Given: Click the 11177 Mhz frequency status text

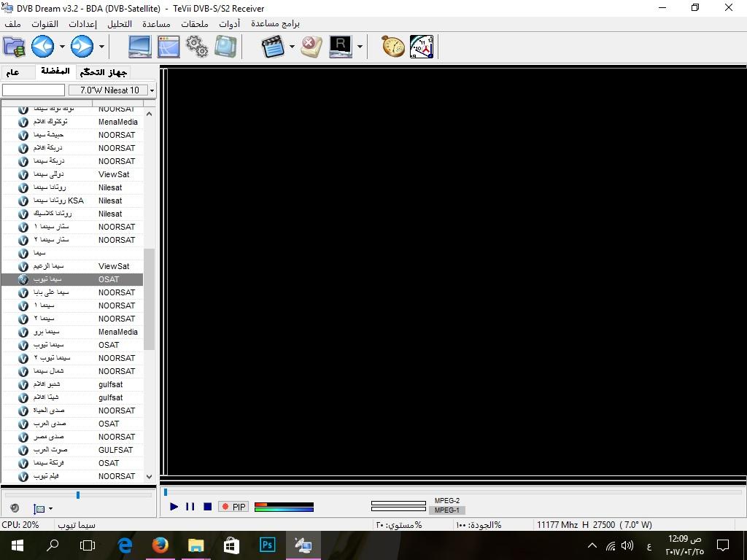Looking at the screenshot, I should coord(594,525).
